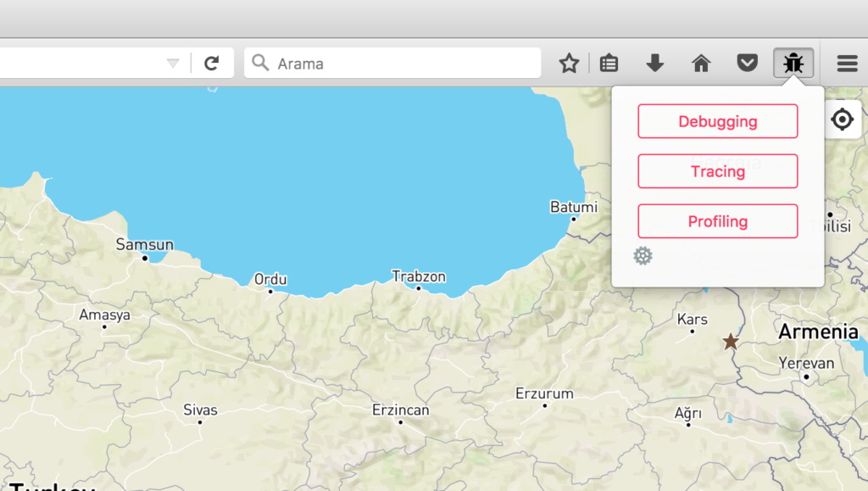The width and height of the screenshot is (868, 491).
Task: Click the Trabzon city label
Action: (419, 276)
